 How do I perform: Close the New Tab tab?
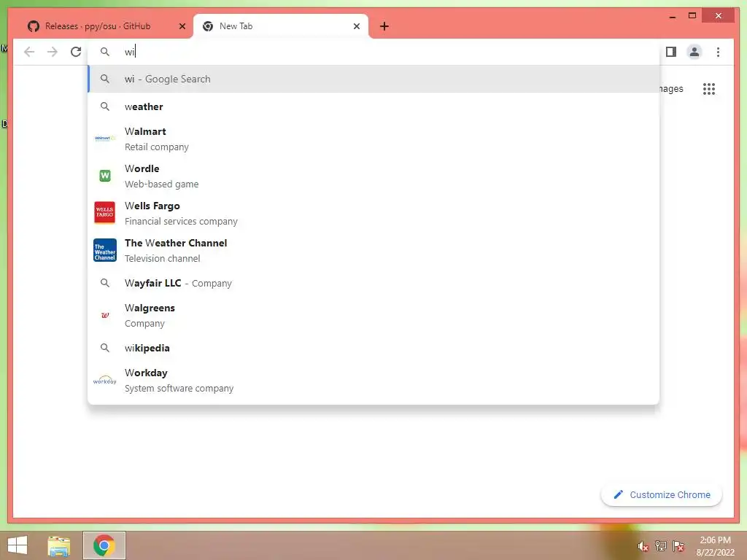point(356,26)
